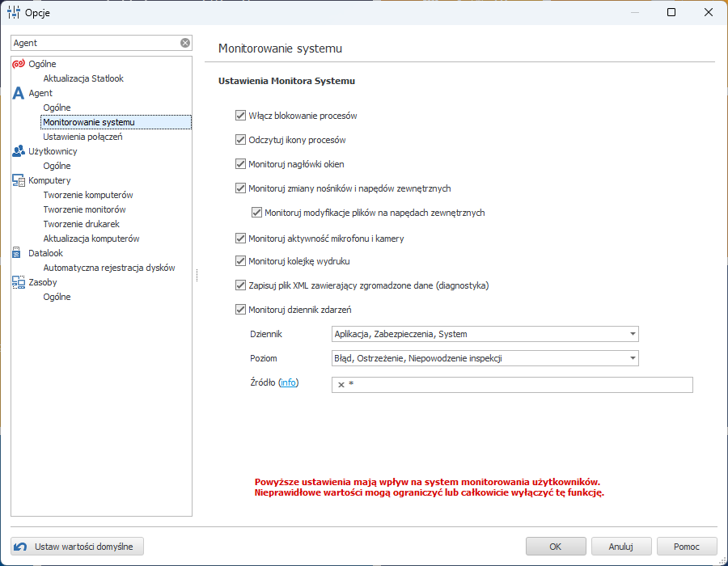Click the Źródło input field
728x566 pixels.
point(518,385)
